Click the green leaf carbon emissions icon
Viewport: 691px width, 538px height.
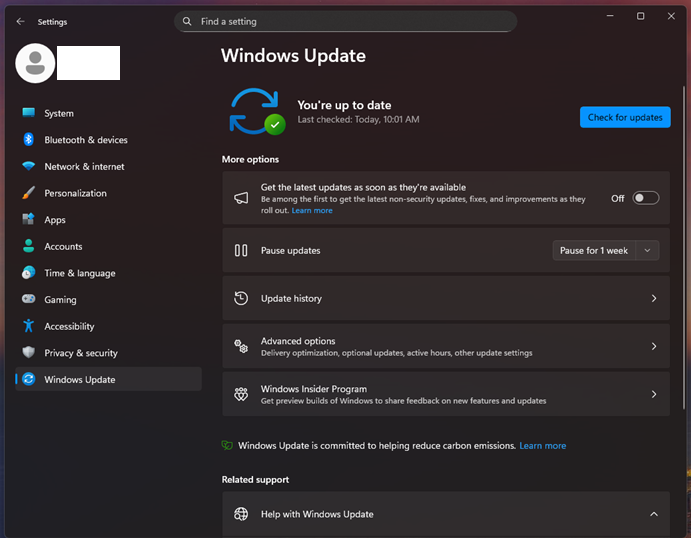pos(227,445)
